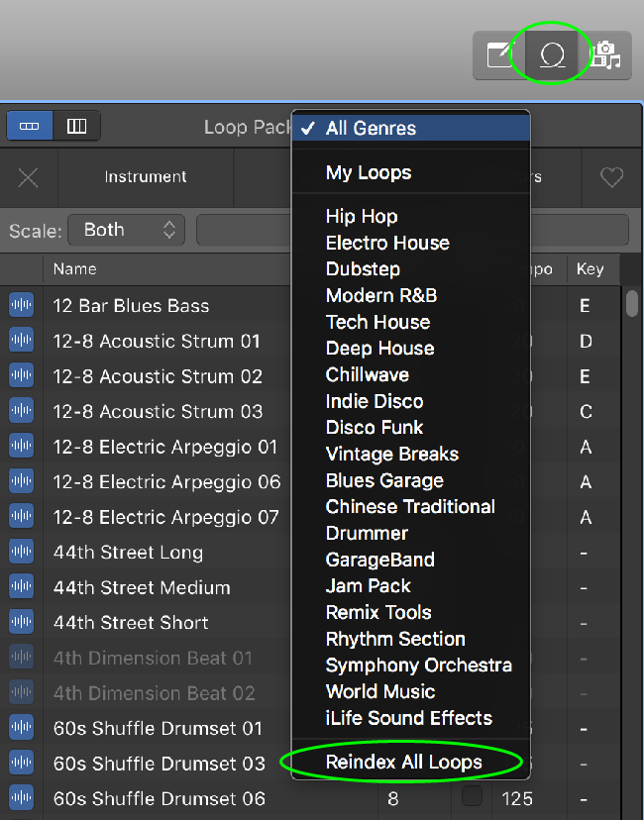
Task: Click the loop icon beside 12 Bar Blues Bass
Action: pyautogui.click(x=21, y=305)
